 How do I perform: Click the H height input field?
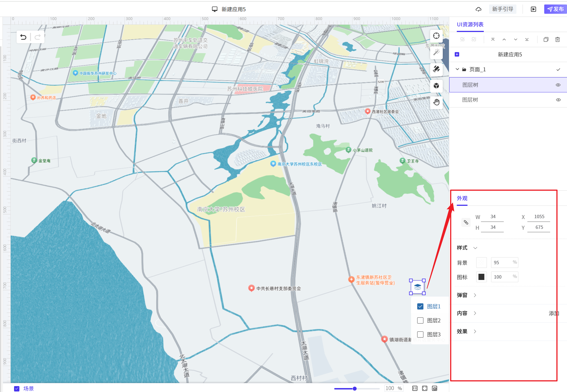tap(493, 227)
